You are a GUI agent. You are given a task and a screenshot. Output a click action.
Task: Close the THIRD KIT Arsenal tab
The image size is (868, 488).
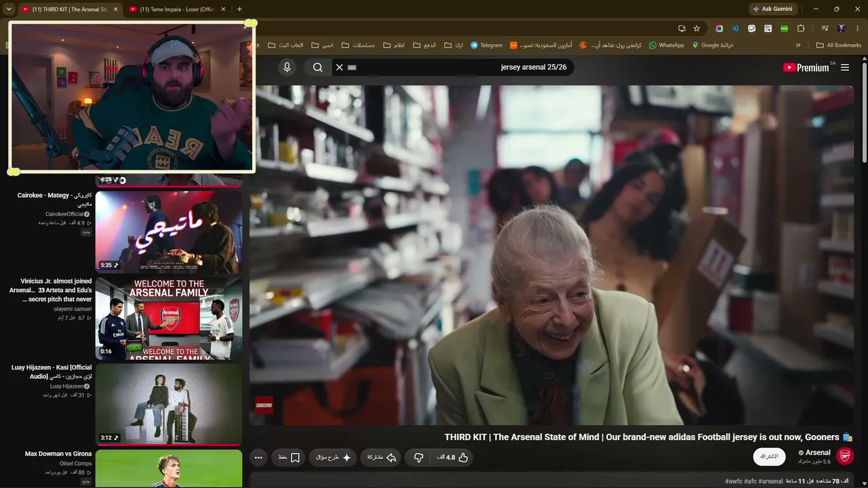coord(115,9)
